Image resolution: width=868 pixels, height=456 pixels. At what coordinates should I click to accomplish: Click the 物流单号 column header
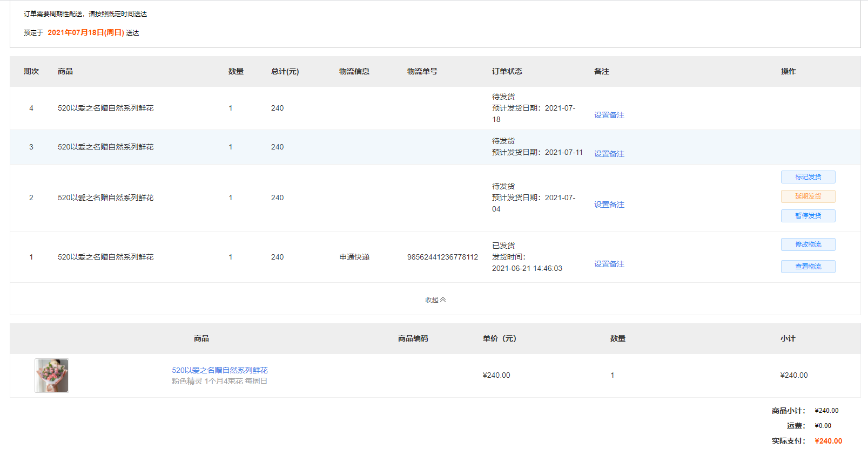coord(422,71)
